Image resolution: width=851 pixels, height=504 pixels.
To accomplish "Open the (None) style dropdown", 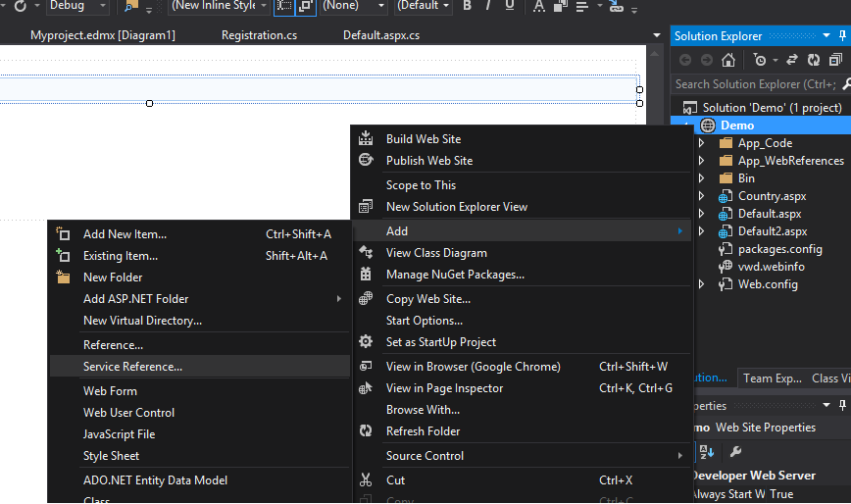I will tap(353, 6).
